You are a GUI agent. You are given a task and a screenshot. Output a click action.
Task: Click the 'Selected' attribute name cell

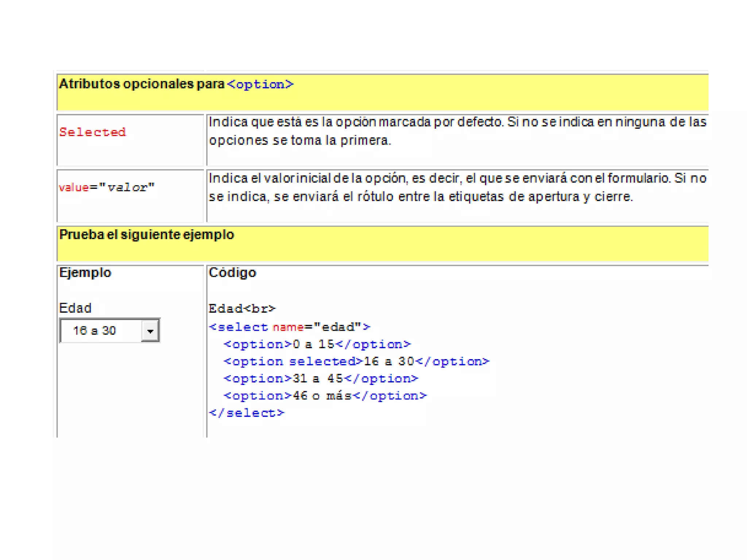(x=93, y=132)
